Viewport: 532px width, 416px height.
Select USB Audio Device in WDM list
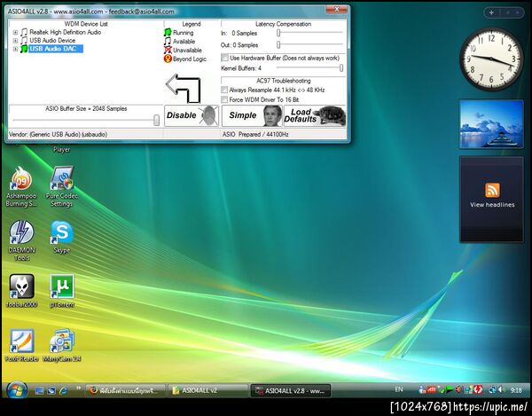click(x=52, y=41)
